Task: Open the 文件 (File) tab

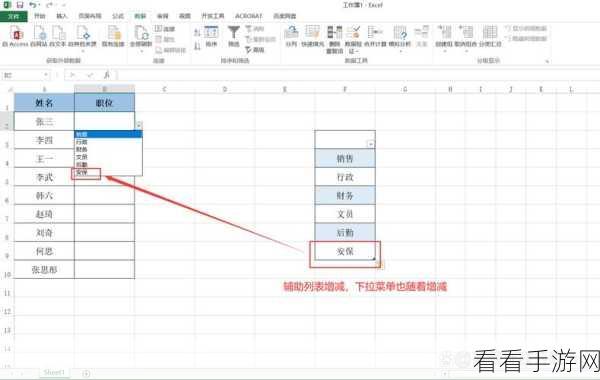Action: tap(13, 16)
